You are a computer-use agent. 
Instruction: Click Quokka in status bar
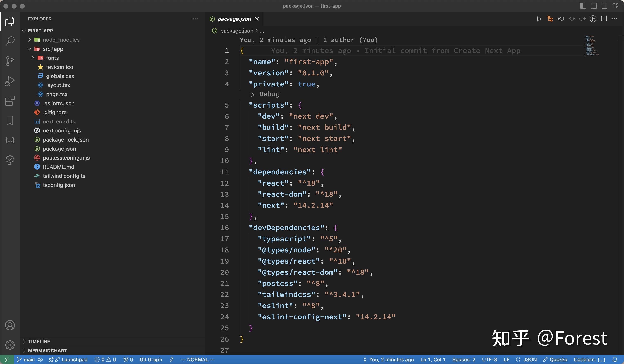pos(555,359)
